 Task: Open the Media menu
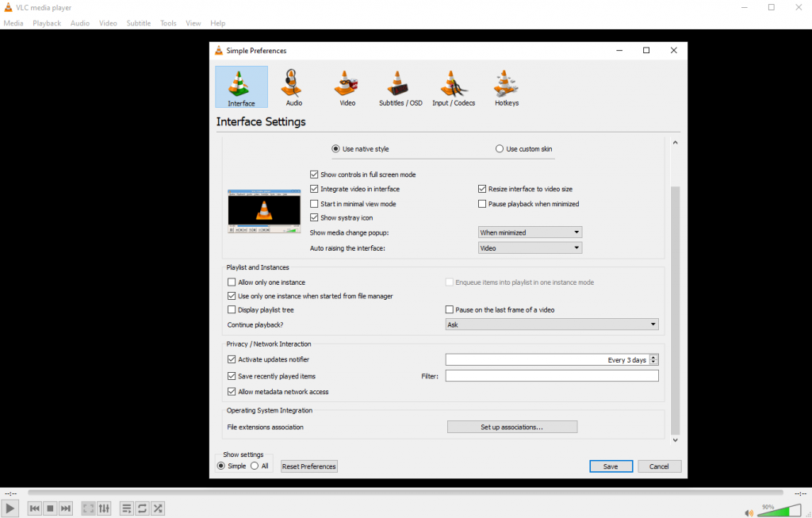point(13,23)
